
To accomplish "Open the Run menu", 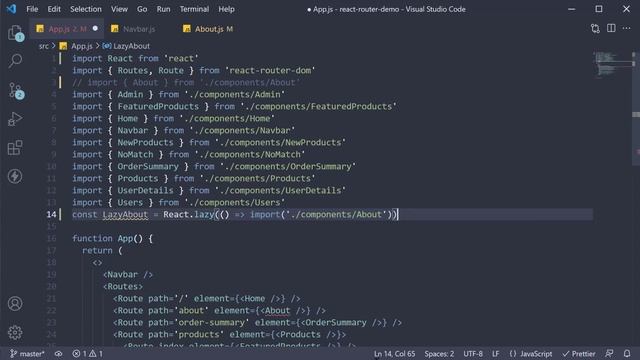I will pyautogui.click(x=163, y=9).
